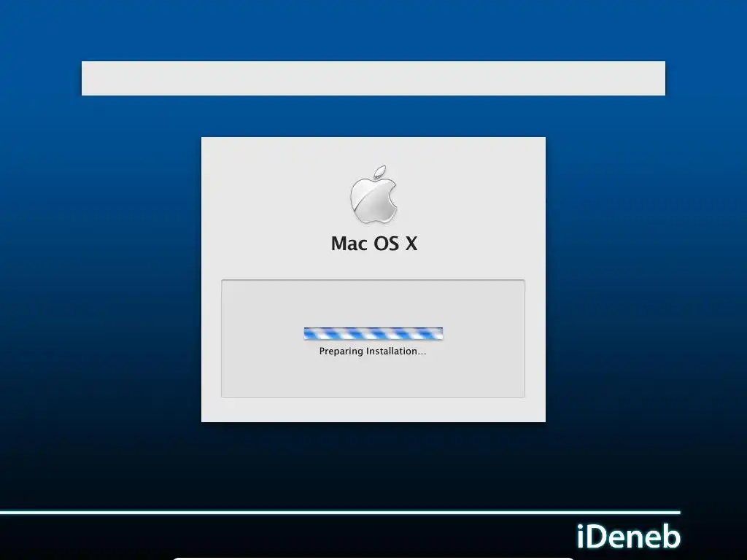Viewport: 747px width, 560px height.
Task: Click the 'Mac OS X' title text
Action: click(374, 244)
